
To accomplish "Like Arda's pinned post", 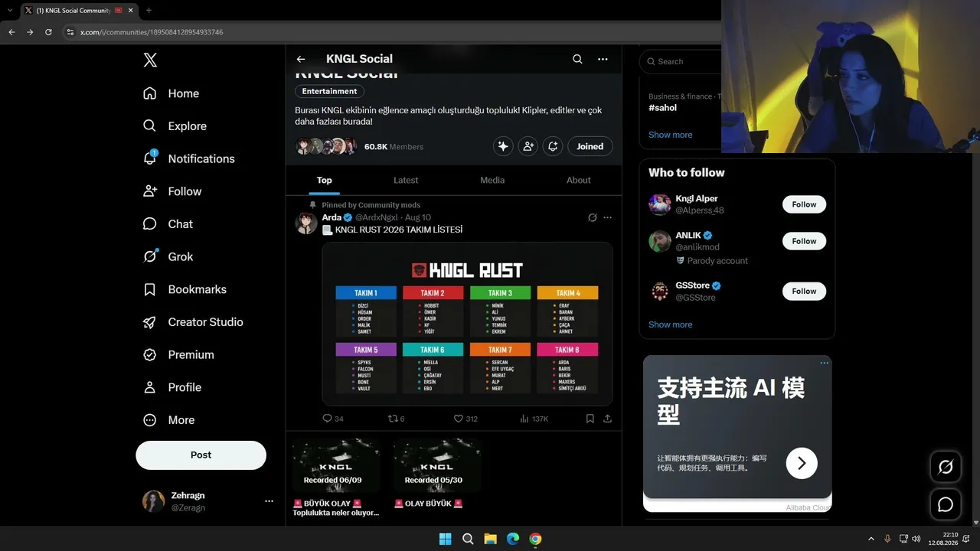I will tap(465, 419).
